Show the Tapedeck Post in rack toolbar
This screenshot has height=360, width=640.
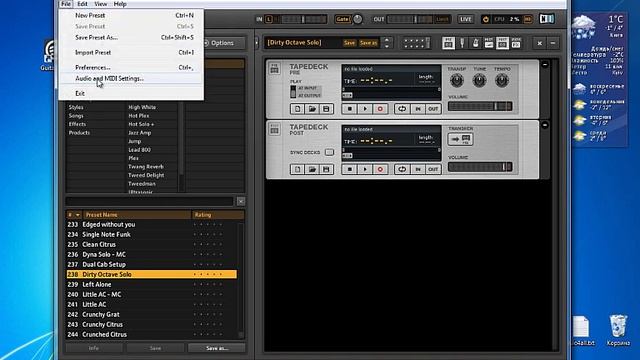click(502, 43)
